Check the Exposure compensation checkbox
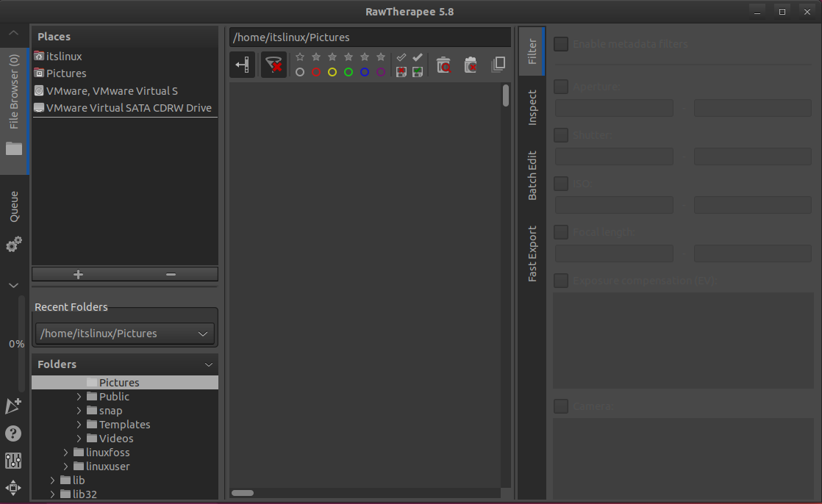The width and height of the screenshot is (822, 504). [561, 281]
